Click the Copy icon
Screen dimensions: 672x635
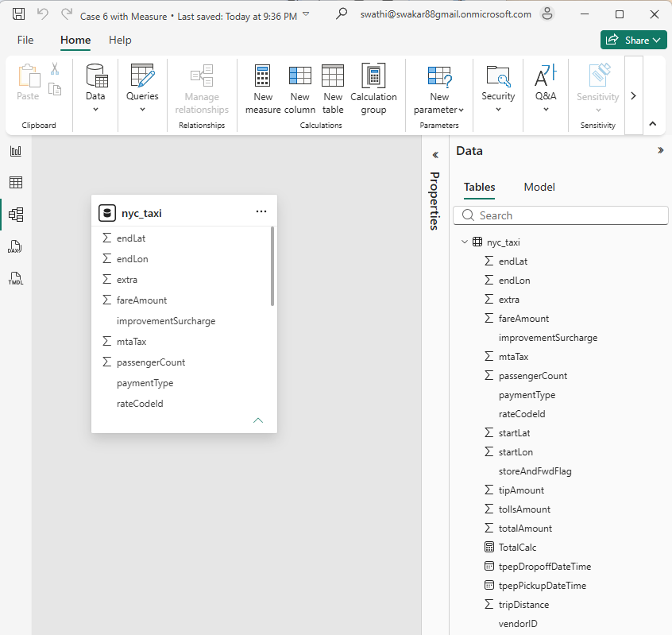click(x=55, y=89)
